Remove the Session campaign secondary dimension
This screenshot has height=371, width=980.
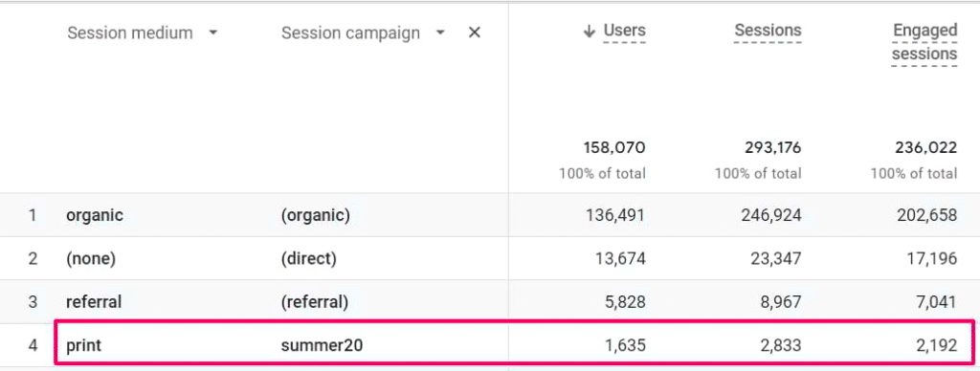coord(475,33)
